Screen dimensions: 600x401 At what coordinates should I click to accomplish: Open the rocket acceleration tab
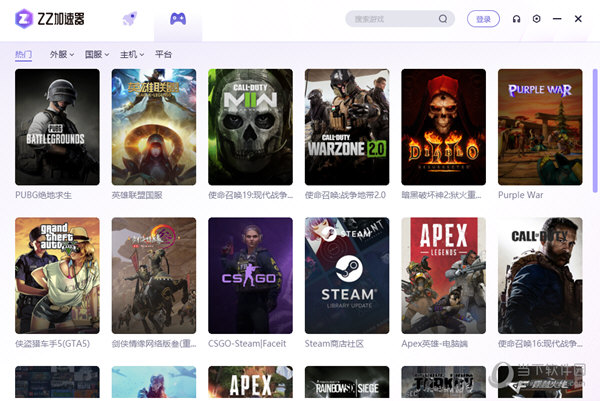point(130,19)
